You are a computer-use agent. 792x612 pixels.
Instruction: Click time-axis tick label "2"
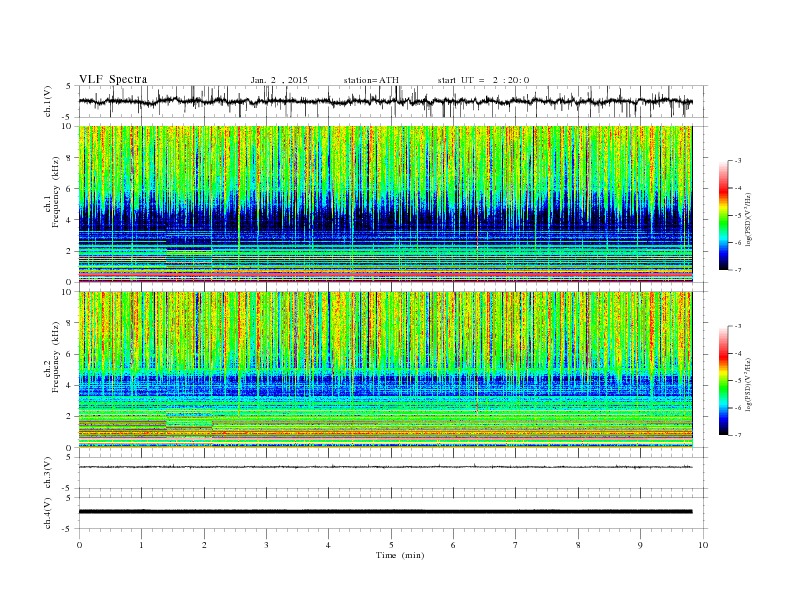[x=204, y=545]
